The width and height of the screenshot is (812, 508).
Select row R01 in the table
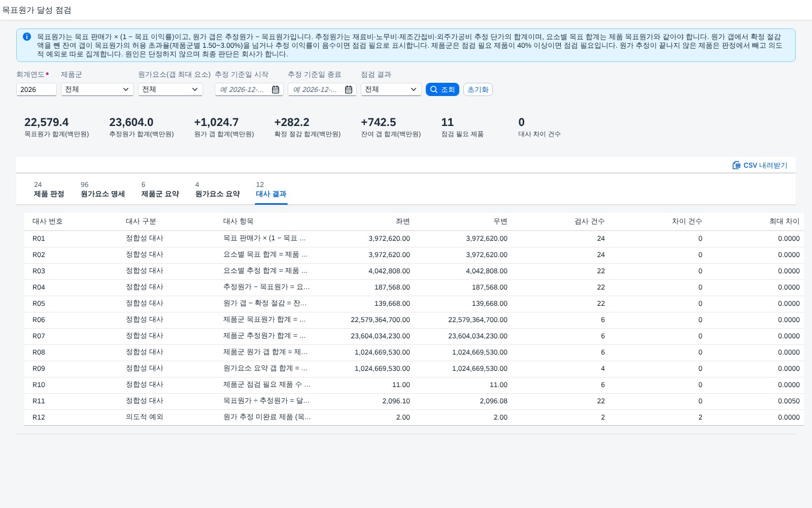pos(414,239)
